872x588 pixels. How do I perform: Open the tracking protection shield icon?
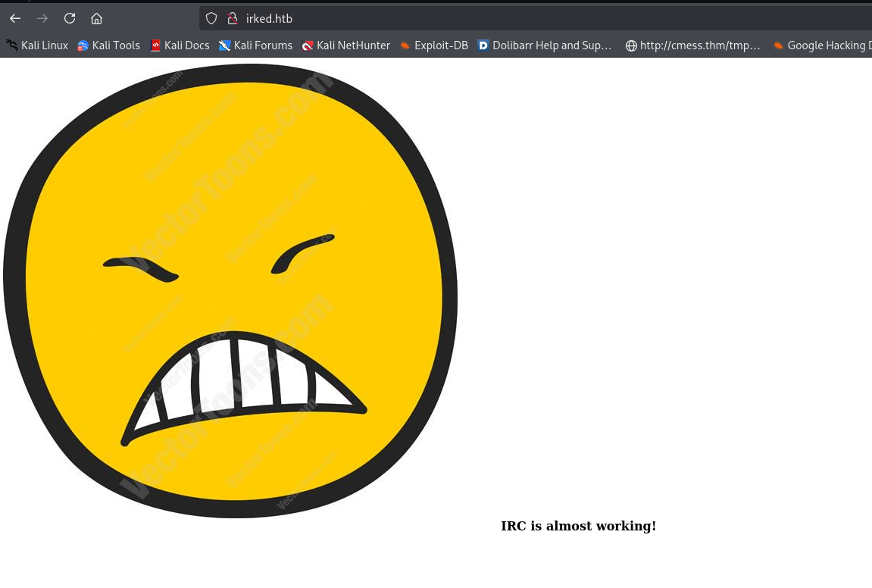211,18
